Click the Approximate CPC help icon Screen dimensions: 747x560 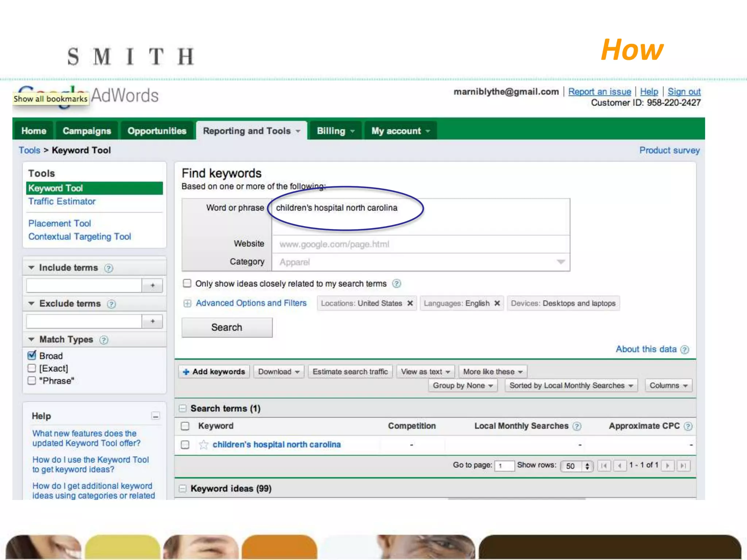pyautogui.click(x=688, y=426)
